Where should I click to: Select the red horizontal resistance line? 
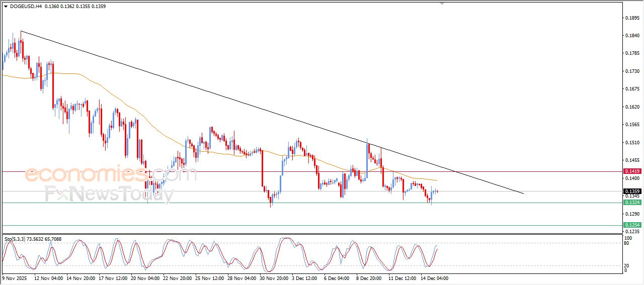[x=302, y=171]
